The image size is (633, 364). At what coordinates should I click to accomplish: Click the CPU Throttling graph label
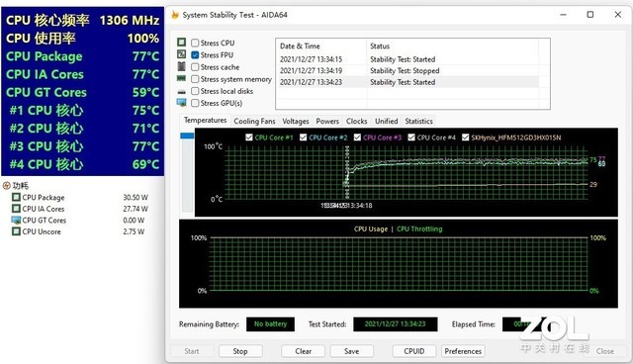point(419,228)
